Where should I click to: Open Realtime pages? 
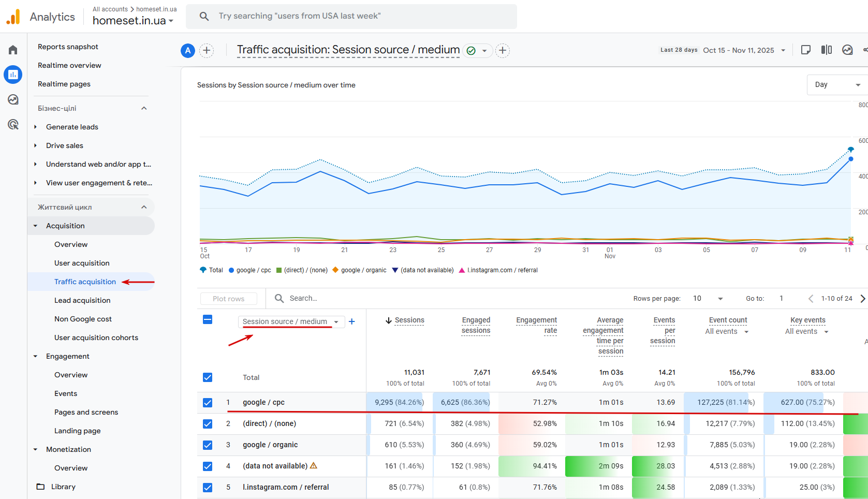pos(64,84)
